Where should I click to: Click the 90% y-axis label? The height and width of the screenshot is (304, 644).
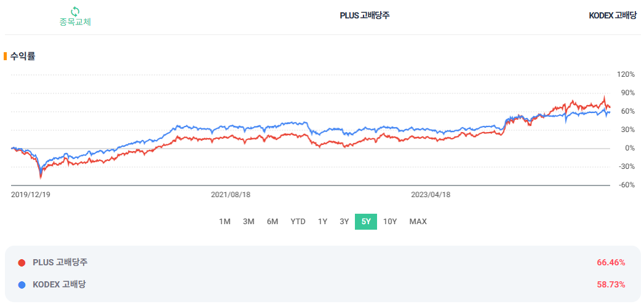tap(628, 93)
